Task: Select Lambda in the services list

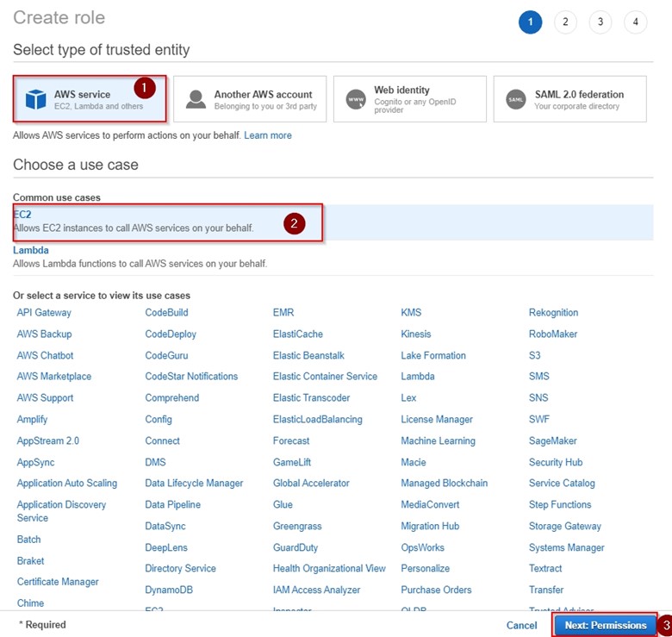Action: pos(418,377)
